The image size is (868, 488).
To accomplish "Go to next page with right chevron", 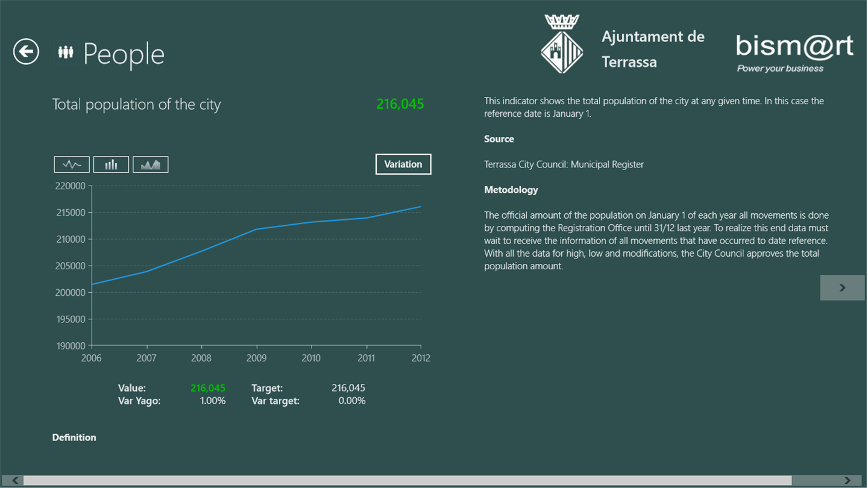I will pyautogui.click(x=843, y=287).
